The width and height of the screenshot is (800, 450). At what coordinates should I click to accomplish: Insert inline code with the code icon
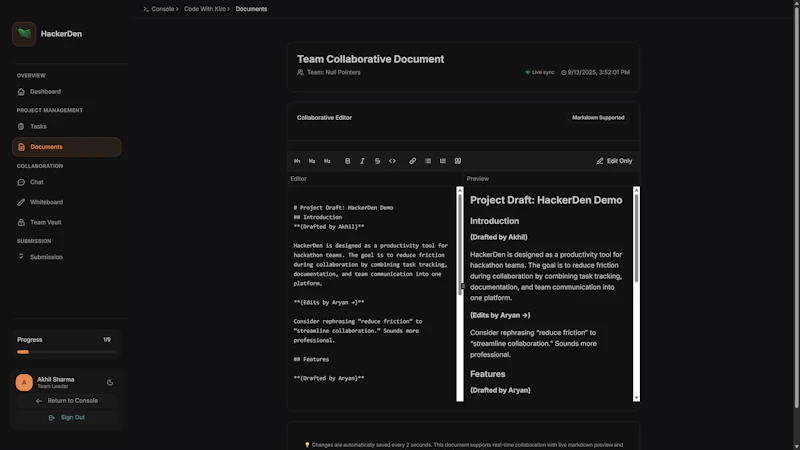(x=392, y=161)
